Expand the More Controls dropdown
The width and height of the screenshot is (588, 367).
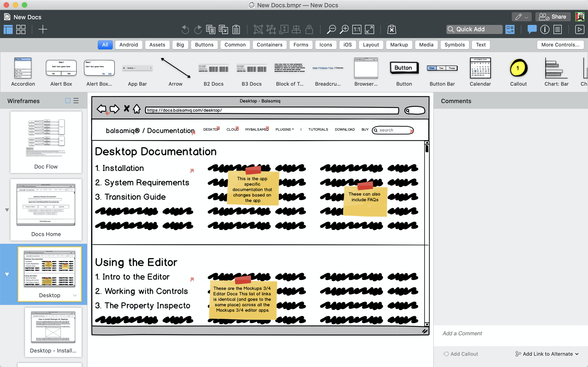click(x=561, y=45)
